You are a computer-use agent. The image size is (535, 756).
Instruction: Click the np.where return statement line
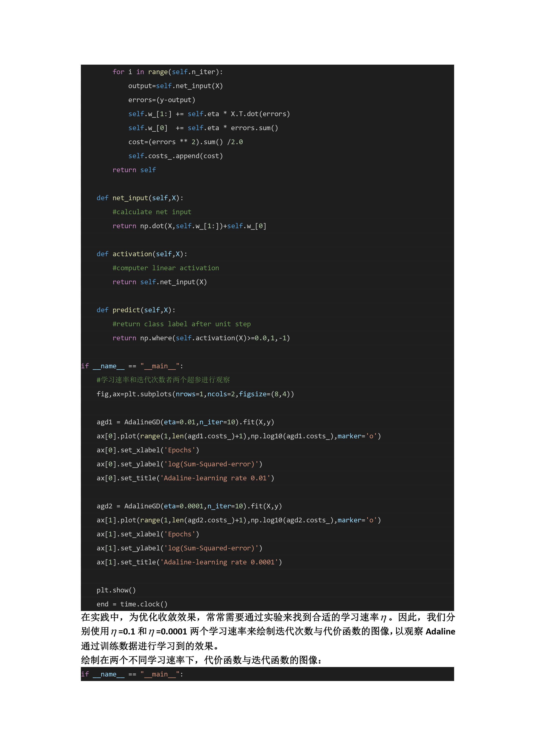[x=201, y=338]
